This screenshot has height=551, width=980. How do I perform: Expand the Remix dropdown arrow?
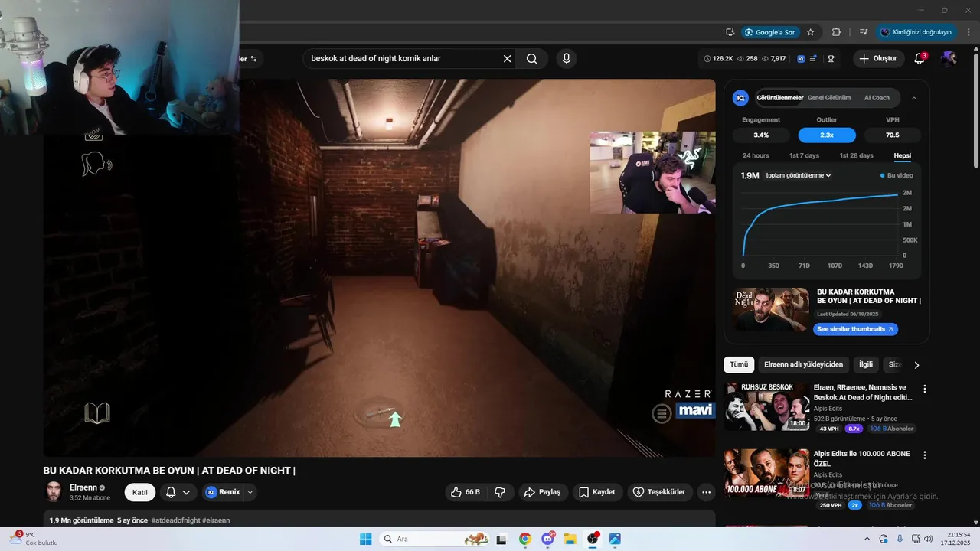click(x=250, y=492)
